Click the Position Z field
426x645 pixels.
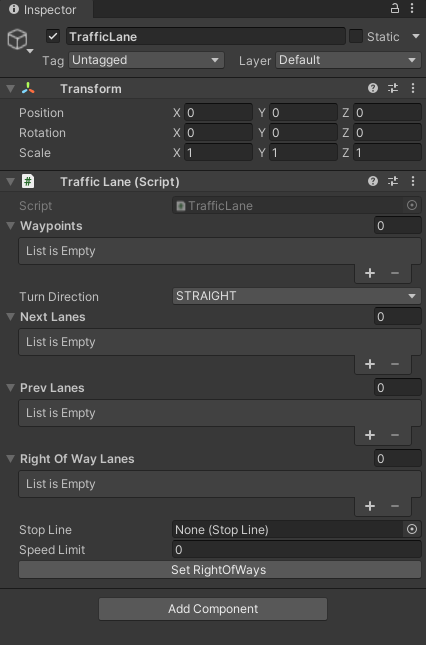(387, 112)
